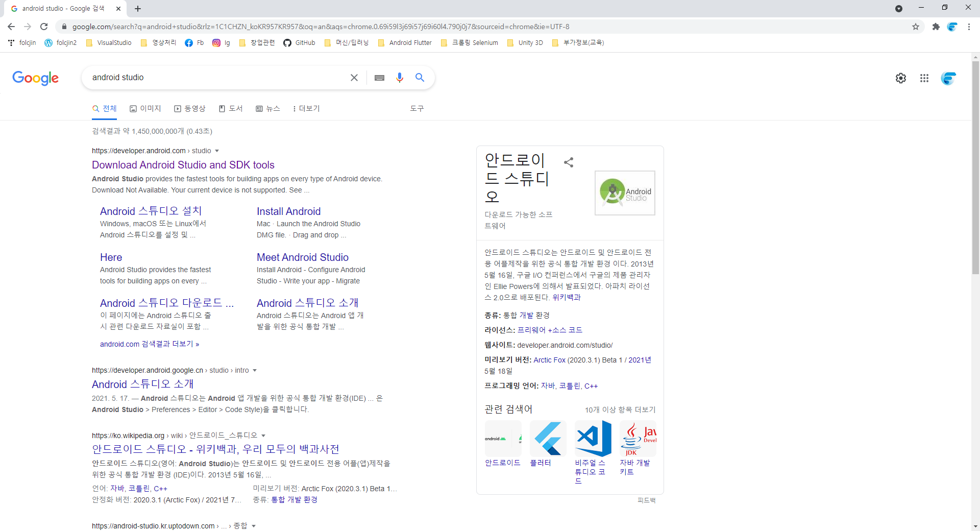Close the android studio browser tab
This screenshot has height=531, width=980.
[118, 9]
